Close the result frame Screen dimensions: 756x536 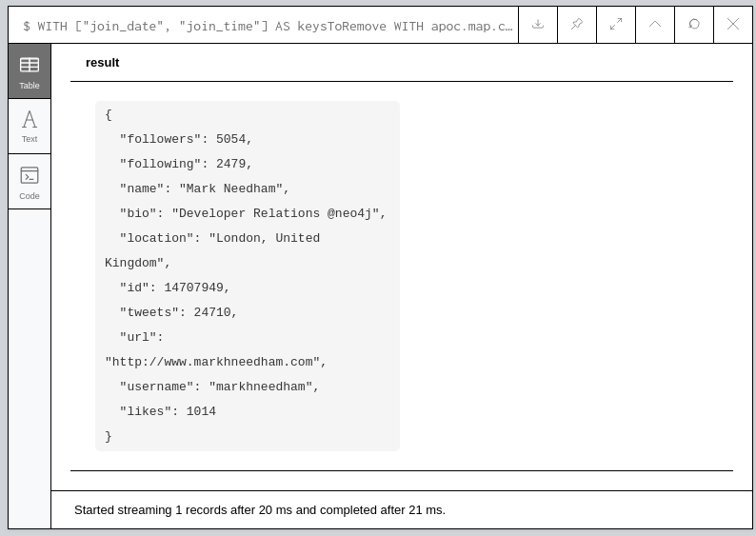coord(733,25)
